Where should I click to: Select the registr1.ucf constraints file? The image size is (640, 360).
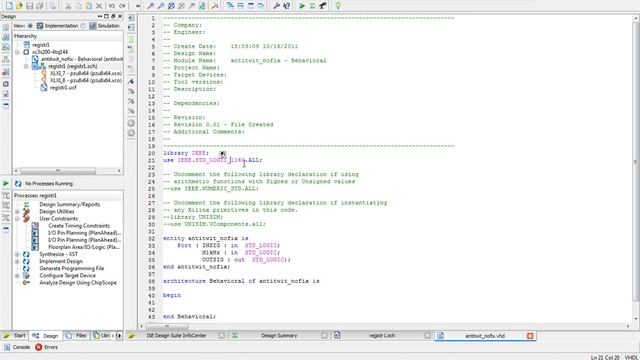point(63,88)
